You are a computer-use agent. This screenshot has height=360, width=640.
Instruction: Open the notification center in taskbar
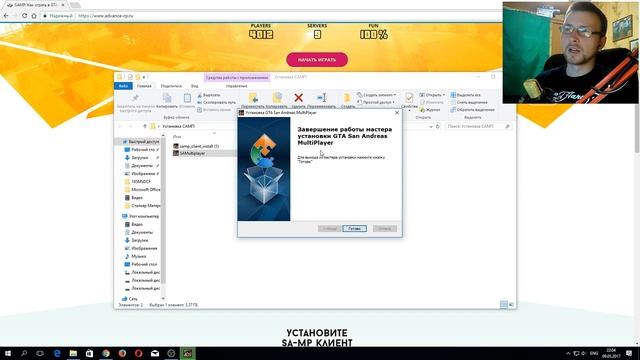[x=629, y=353]
